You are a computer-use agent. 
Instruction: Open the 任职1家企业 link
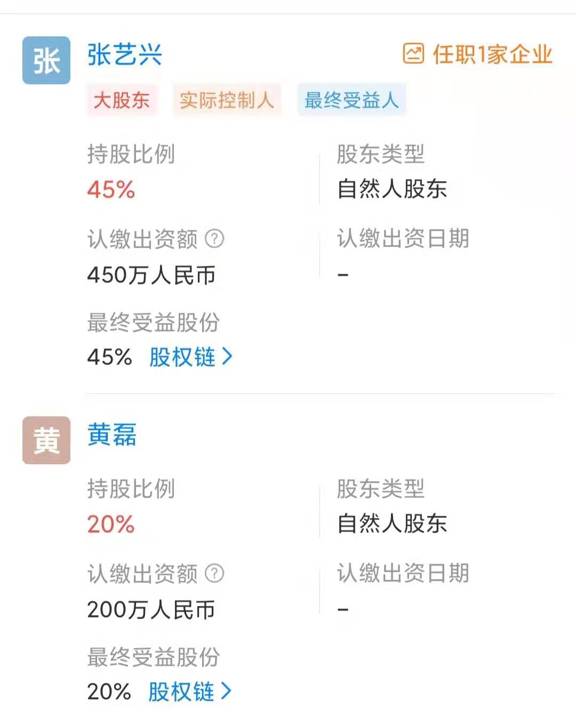tap(492, 54)
